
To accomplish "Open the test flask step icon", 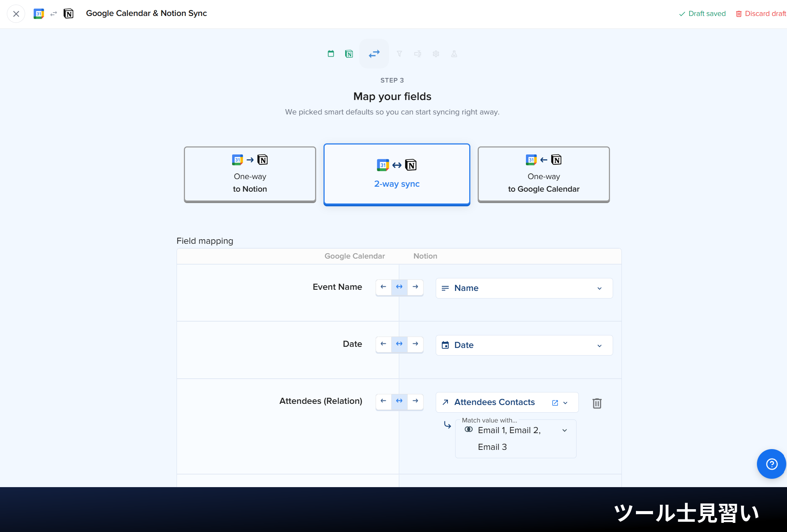I will [454, 54].
